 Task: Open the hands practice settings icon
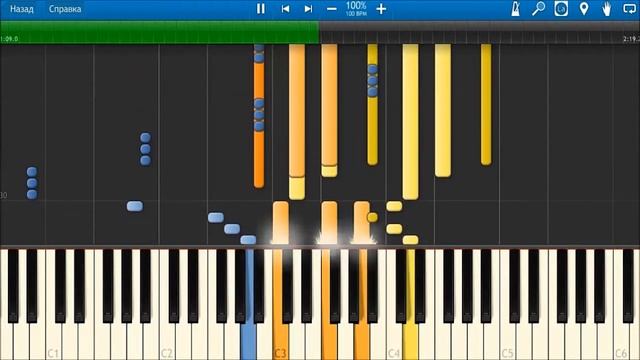click(x=607, y=9)
